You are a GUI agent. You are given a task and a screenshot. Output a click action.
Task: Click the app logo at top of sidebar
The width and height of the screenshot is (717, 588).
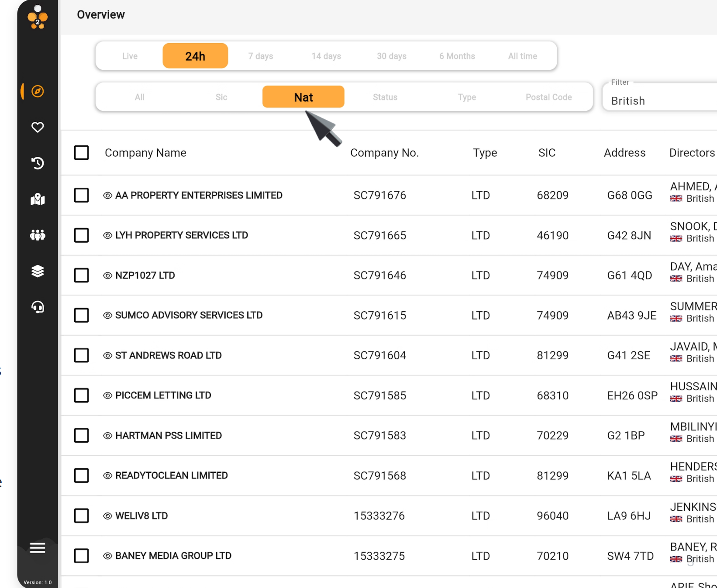pos(38,18)
